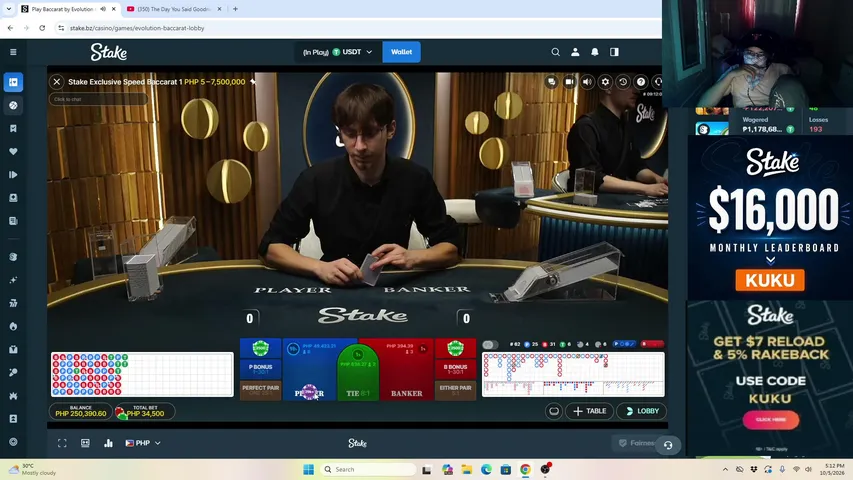Click into the game chat input field
The height and width of the screenshot is (480, 853).
tap(98, 99)
